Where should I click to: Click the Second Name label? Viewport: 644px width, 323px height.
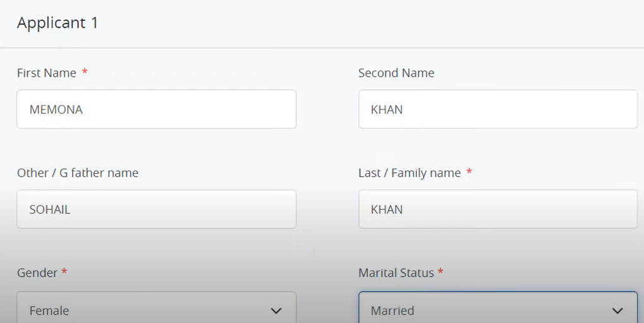click(x=396, y=73)
